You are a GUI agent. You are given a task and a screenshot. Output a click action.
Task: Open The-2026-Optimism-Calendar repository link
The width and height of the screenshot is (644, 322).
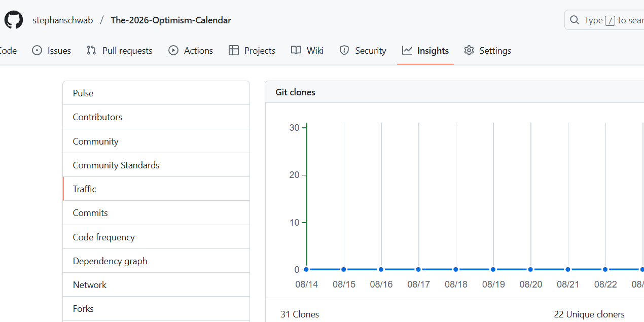tap(170, 20)
